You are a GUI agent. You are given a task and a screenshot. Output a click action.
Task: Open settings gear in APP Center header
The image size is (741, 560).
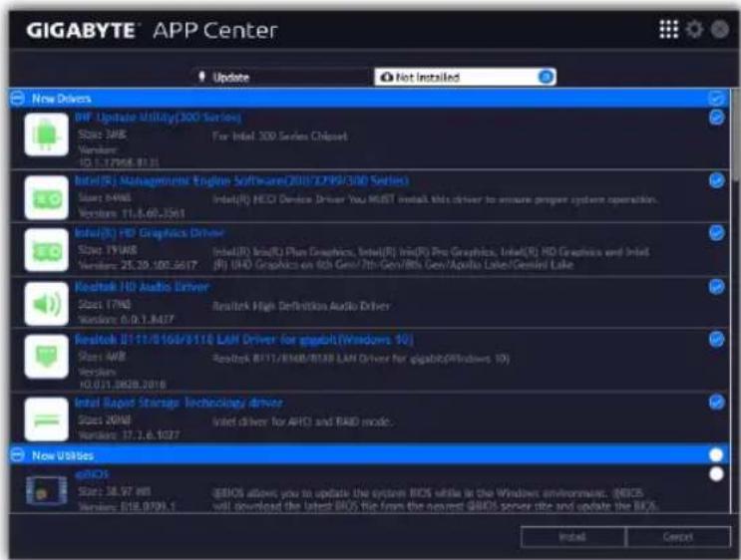click(x=694, y=29)
